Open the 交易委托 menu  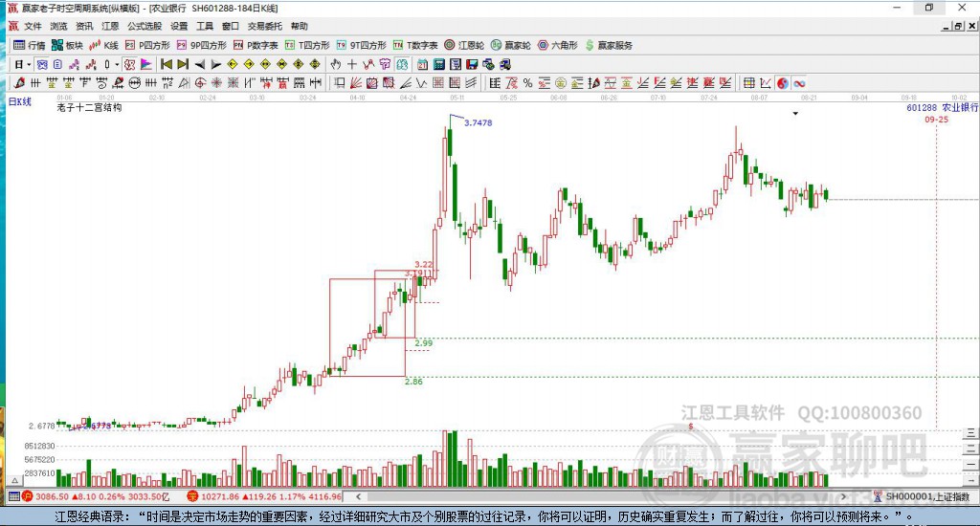pos(264,26)
